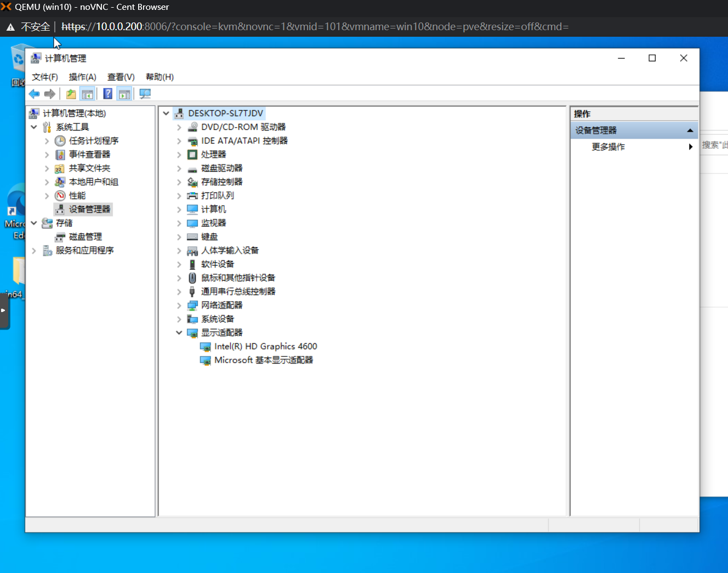728x573 pixels.
Task: Click the 存储控制器 icon
Action: [192, 182]
